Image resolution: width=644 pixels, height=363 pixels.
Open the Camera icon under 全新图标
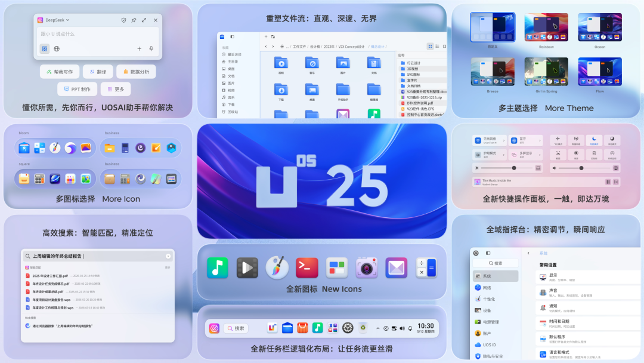tap(367, 267)
